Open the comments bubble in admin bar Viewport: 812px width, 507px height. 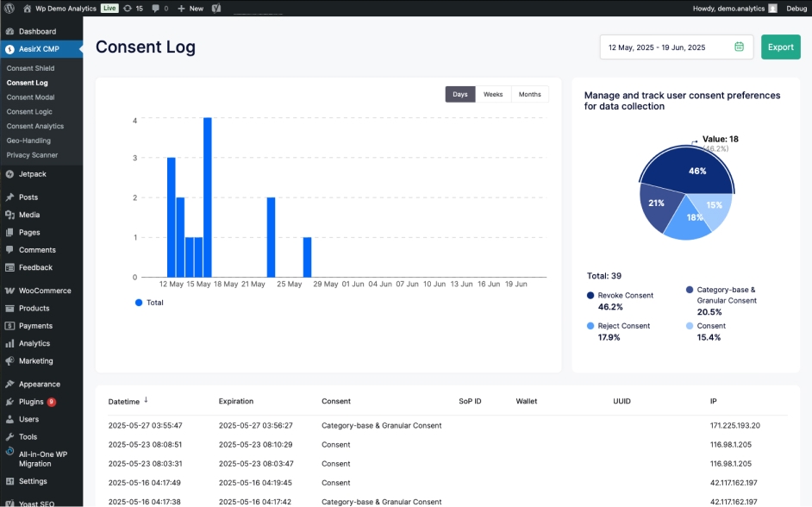click(x=160, y=9)
